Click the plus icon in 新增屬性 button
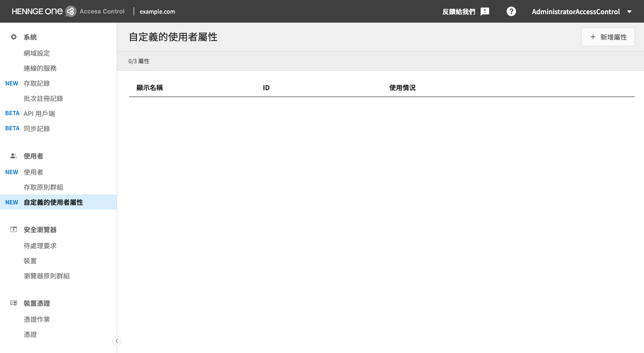 point(593,37)
